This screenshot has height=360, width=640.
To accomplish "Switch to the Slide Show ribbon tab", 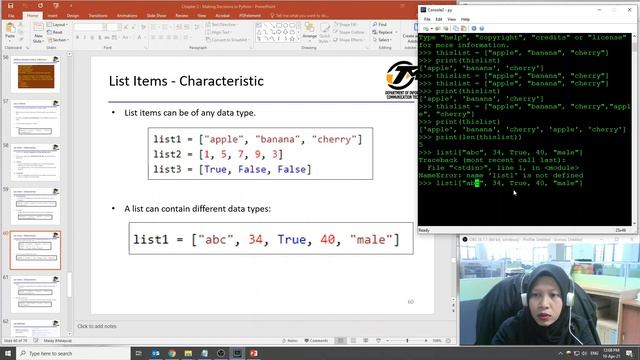I will point(156,16).
